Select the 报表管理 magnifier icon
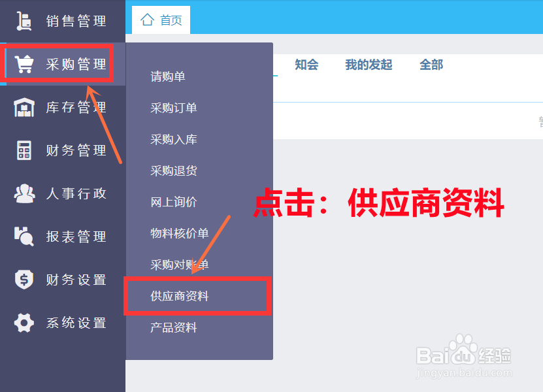The height and width of the screenshot is (392, 543). (x=22, y=237)
